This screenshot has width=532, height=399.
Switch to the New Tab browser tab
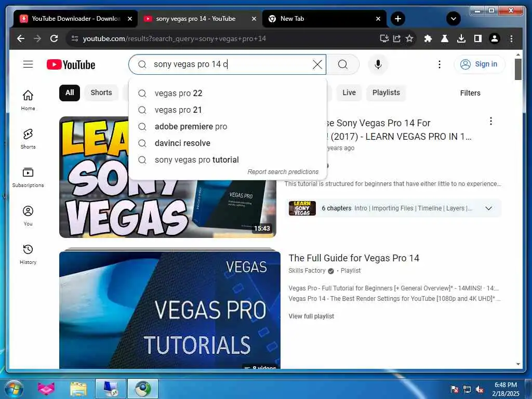pyautogui.click(x=324, y=19)
